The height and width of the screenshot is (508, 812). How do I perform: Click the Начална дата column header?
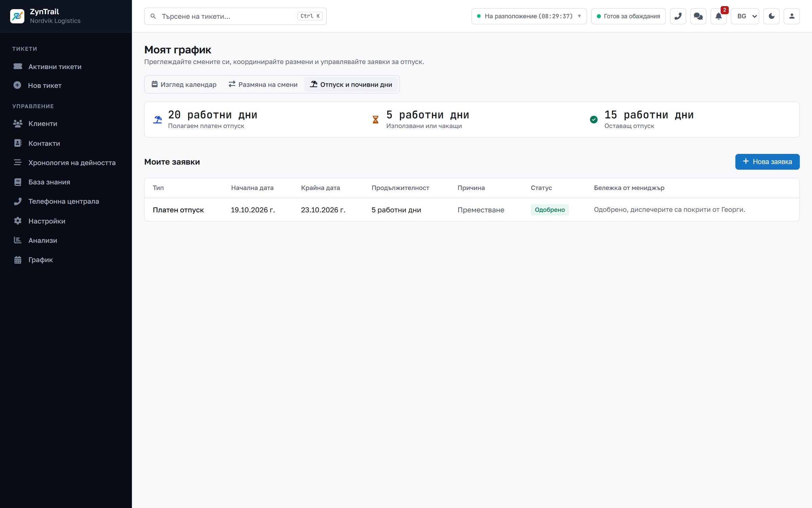coord(252,188)
